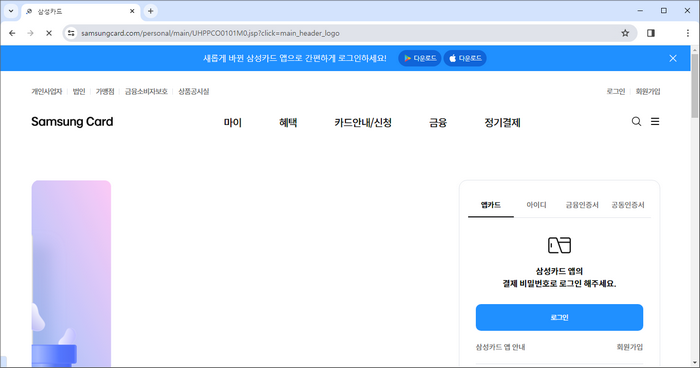Viewport: 700px width, 368px height.
Task: Open the 금융 menu
Action: click(438, 122)
